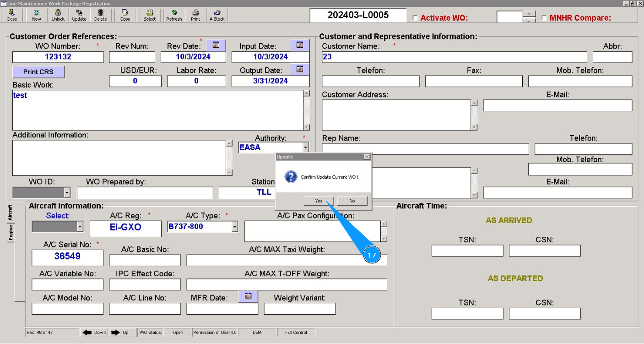Click the Basic Work text area scrollbar
The height and width of the screenshot is (344, 644).
(306, 110)
